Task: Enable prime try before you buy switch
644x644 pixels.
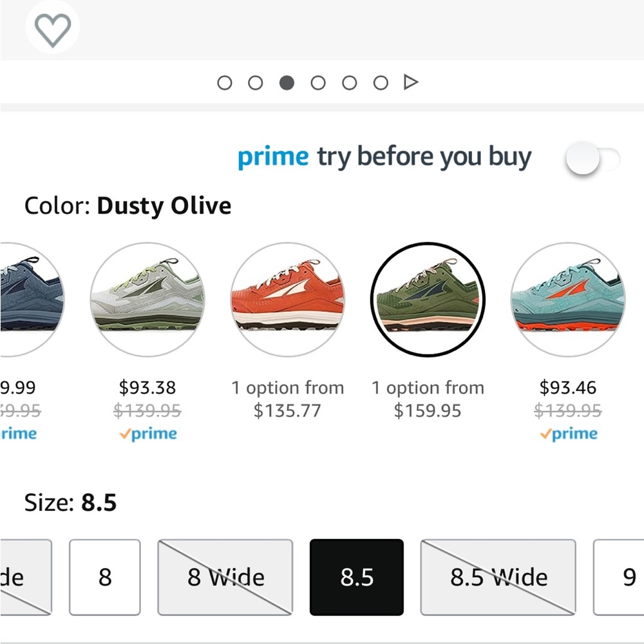Action: pyautogui.click(x=592, y=158)
